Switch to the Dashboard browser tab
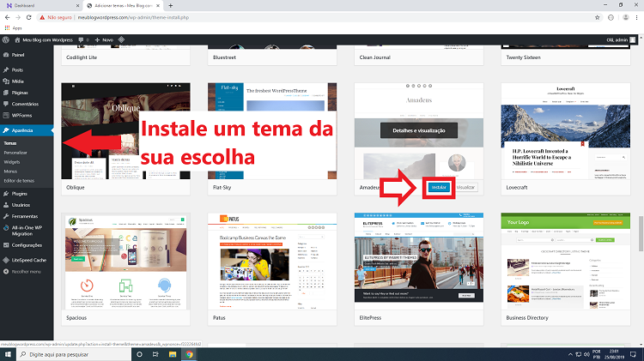Image resolution: width=644 pixels, height=361 pixels. (41, 6)
